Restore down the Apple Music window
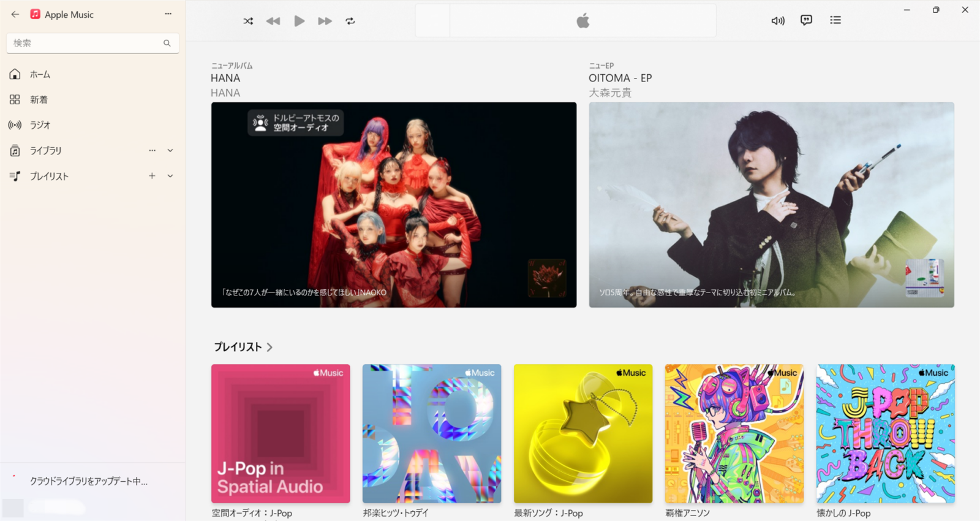This screenshot has height=521, width=980. coord(936,10)
